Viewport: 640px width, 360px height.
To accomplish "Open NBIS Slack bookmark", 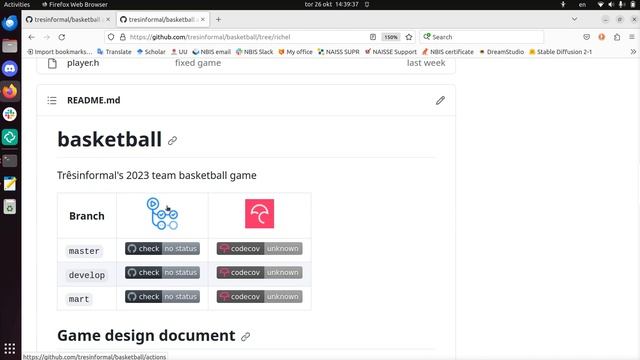I will pos(255,52).
